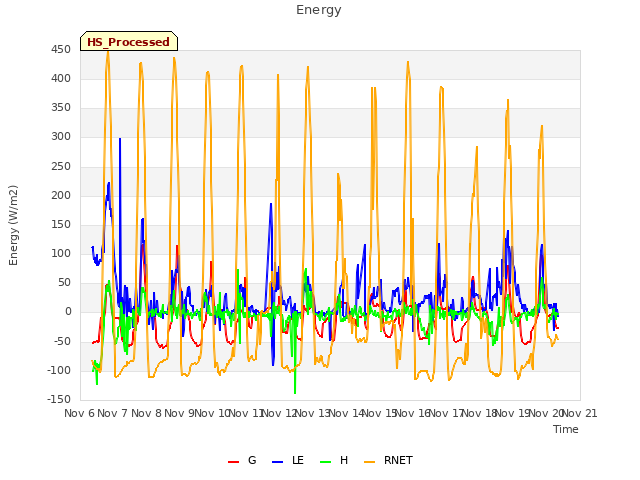Click the Energy (W/m2) y-axis label
The height and width of the screenshot is (480, 640).
(13, 225)
